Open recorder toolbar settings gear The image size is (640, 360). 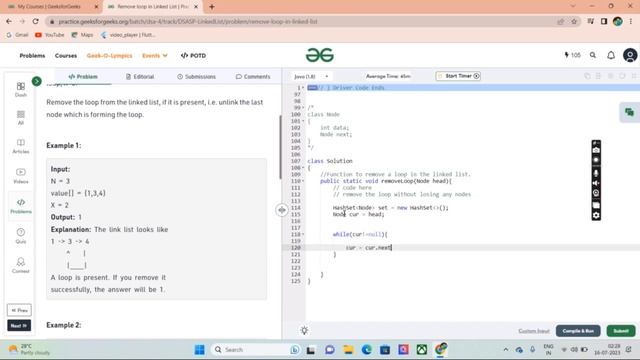[596, 215]
